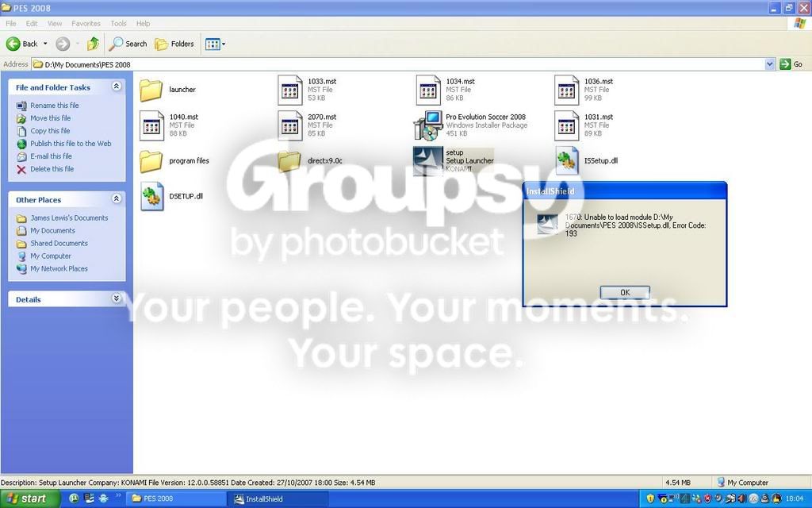Select the program files folder icon
Image resolution: width=812 pixels, height=508 pixels.
[151, 161]
